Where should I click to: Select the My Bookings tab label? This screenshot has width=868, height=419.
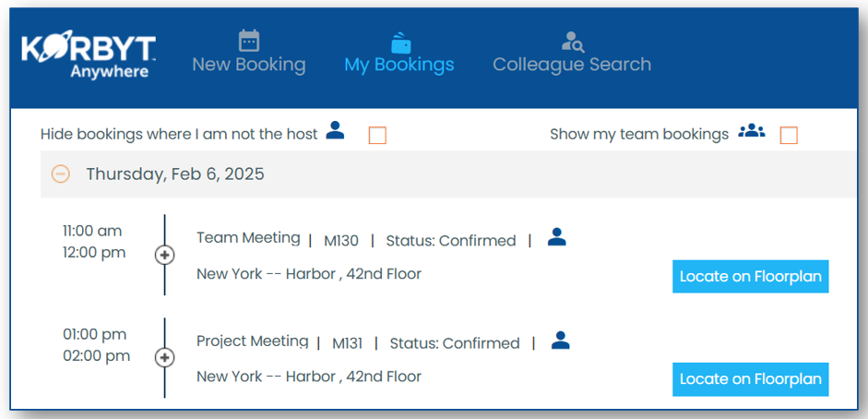[399, 65]
